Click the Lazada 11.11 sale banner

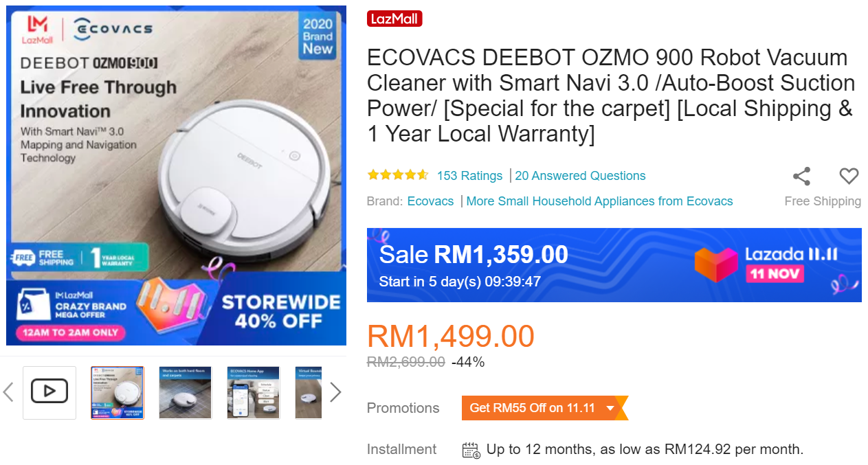tap(614, 265)
